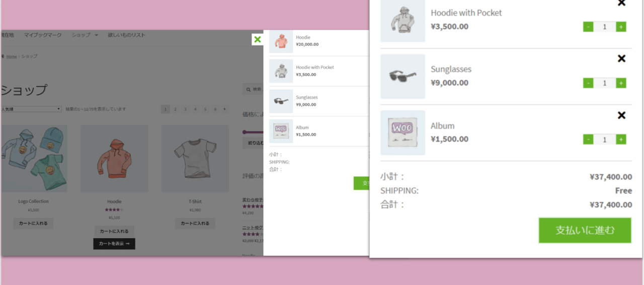Remove Sunglasses from cart
This screenshot has width=644, height=285.
pyautogui.click(x=621, y=58)
